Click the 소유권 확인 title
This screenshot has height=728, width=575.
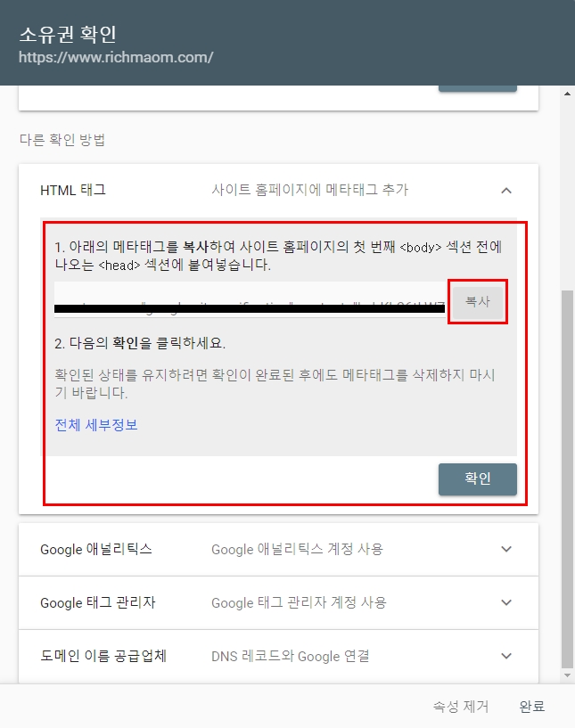pyautogui.click(x=68, y=34)
